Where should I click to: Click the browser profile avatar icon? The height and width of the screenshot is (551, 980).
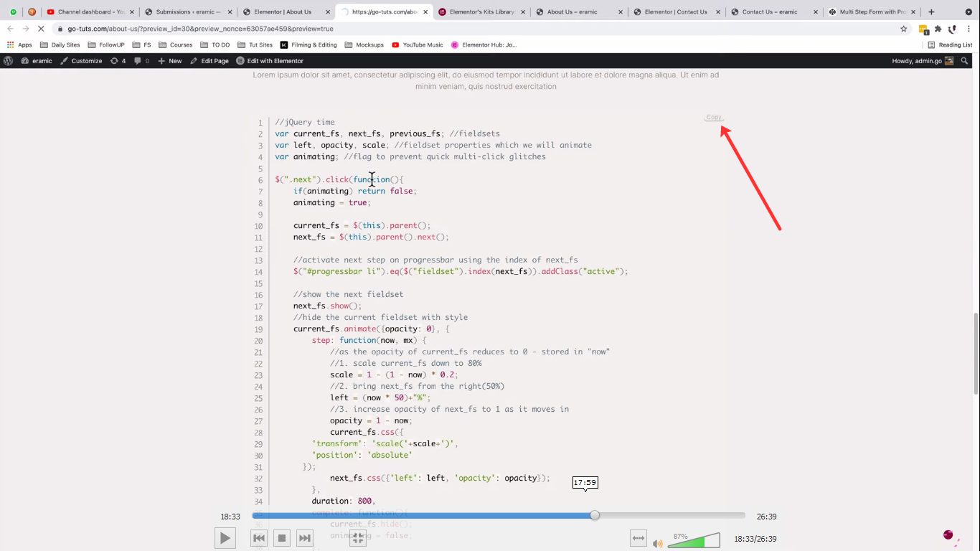coord(953,29)
